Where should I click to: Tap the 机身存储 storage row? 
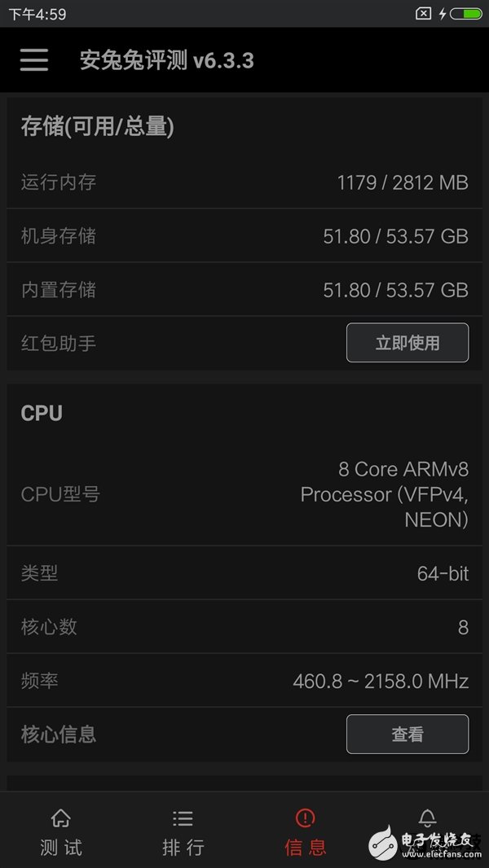(244, 236)
